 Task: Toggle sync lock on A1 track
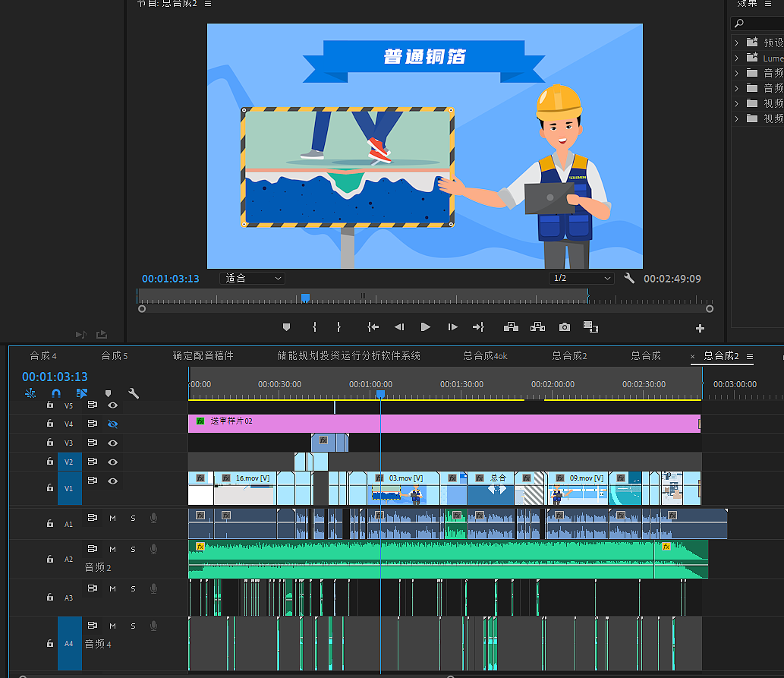[93, 517]
